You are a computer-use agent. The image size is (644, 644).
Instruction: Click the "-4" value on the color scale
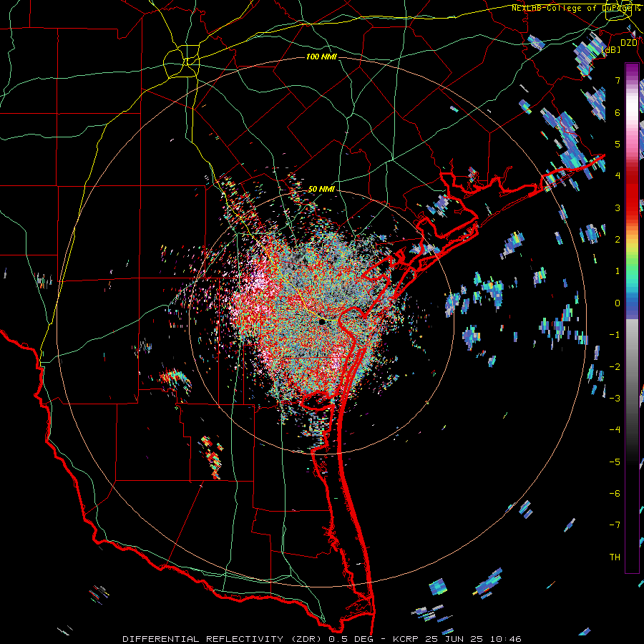click(x=615, y=430)
